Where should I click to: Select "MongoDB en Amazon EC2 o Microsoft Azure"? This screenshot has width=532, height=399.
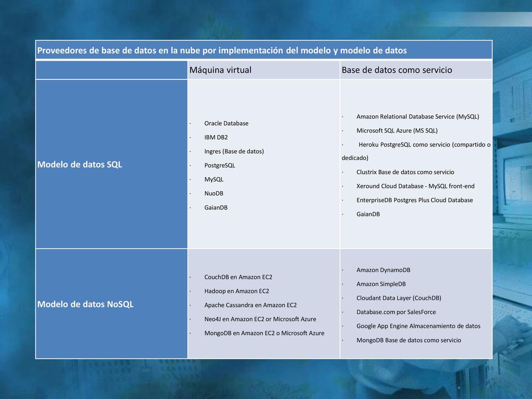click(x=264, y=333)
